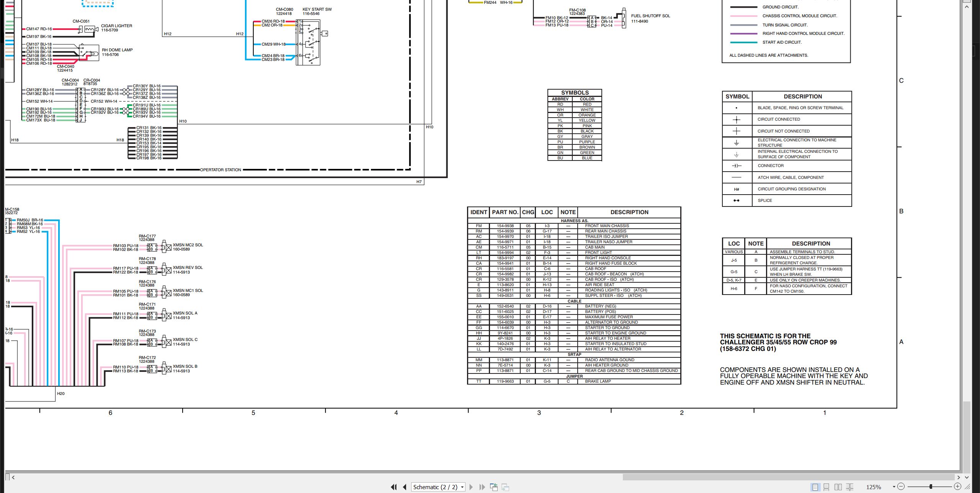Image resolution: width=980 pixels, height=493 pixels.
Task: Click the STARTER TO ENGINE GROUND row
Action: click(x=574, y=333)
